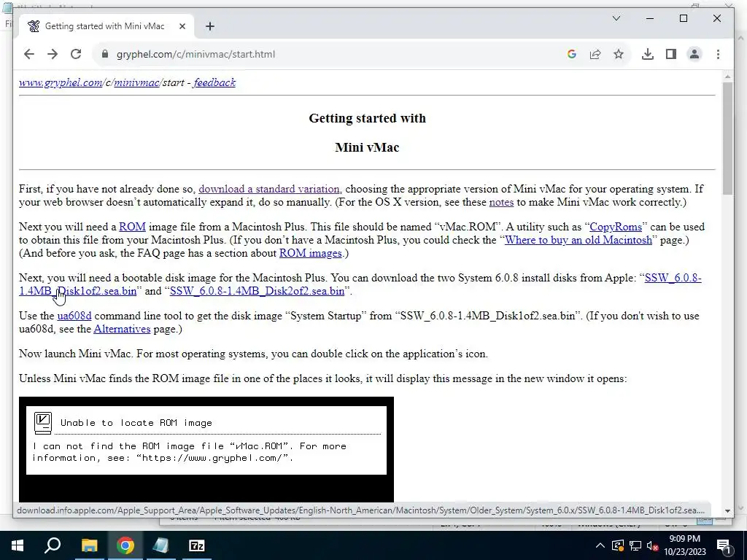Go back with Chrome's back arrow
The width and height of the screenshot is (747, 560).
point(29,54)
